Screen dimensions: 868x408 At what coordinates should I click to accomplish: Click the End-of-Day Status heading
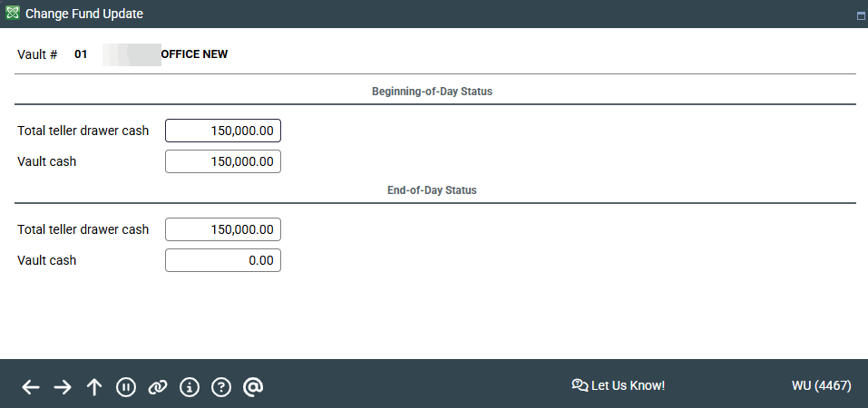coord(432,190)
